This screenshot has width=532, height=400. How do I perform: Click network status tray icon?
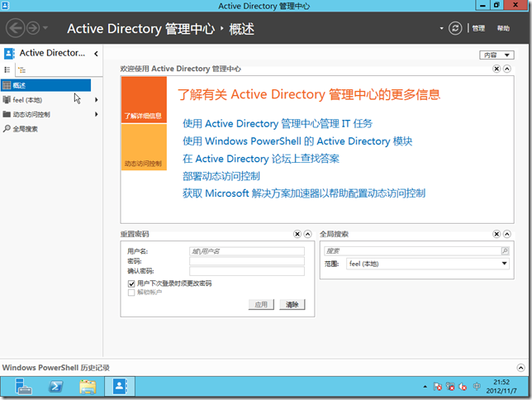450,387
